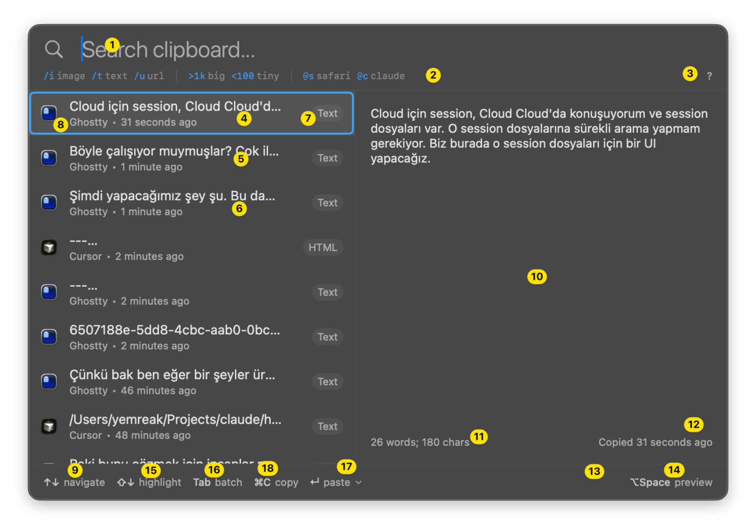Click Cursor icon beside the /Users/yemreak path entry
The height and width of the screenshot is (532, 756).
[49, 426]
